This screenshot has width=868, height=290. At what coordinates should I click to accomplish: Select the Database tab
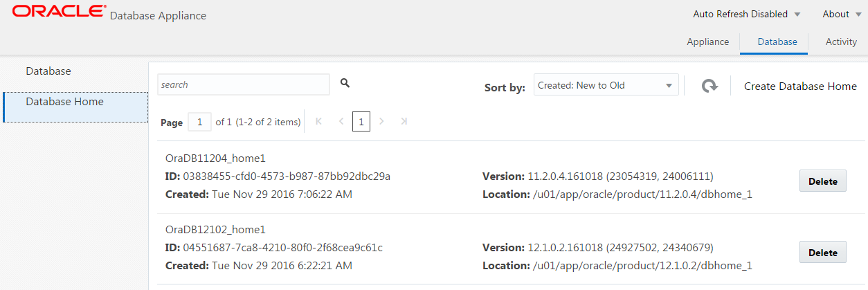[777, 42]
